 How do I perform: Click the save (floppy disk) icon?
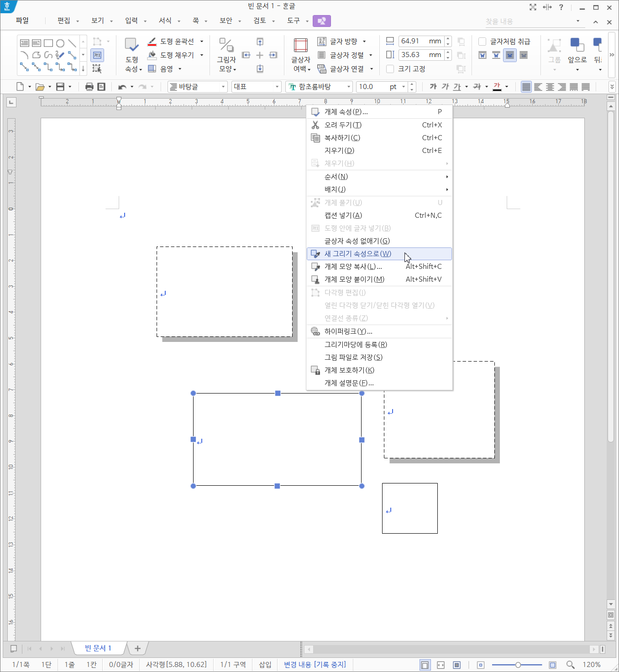60,87
